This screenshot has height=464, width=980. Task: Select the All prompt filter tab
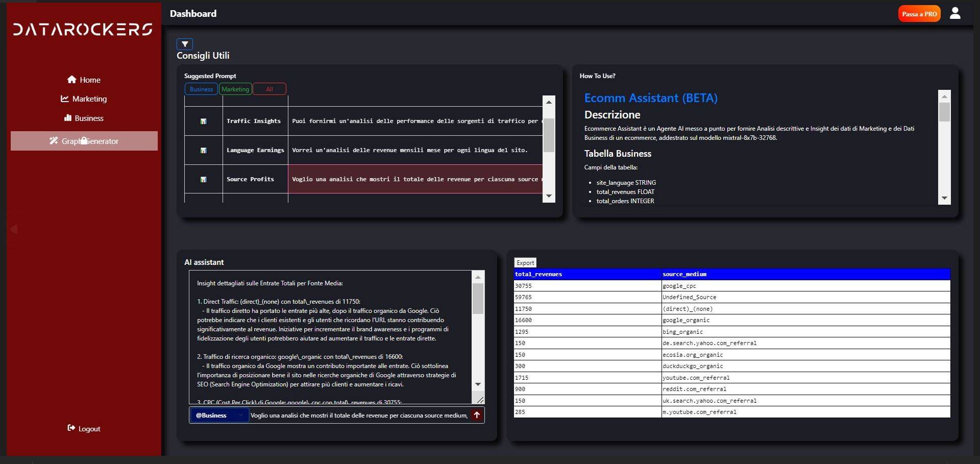click(x=269, y=89)
